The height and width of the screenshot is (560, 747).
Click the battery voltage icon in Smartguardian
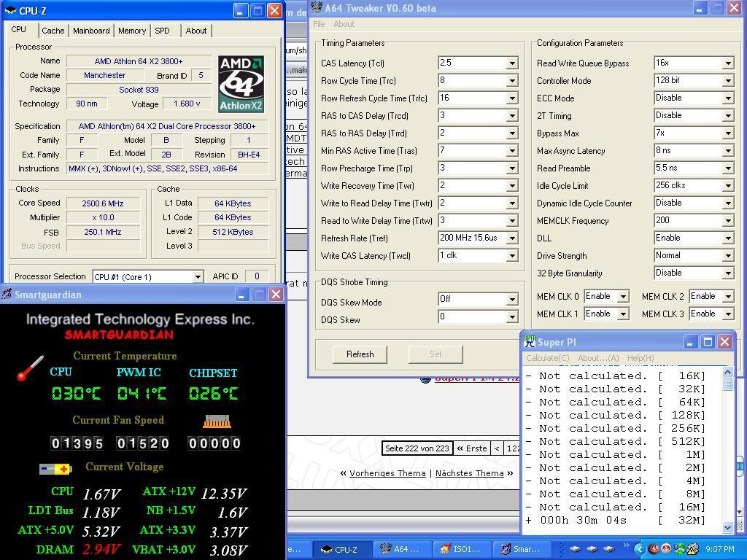[55, 469]
